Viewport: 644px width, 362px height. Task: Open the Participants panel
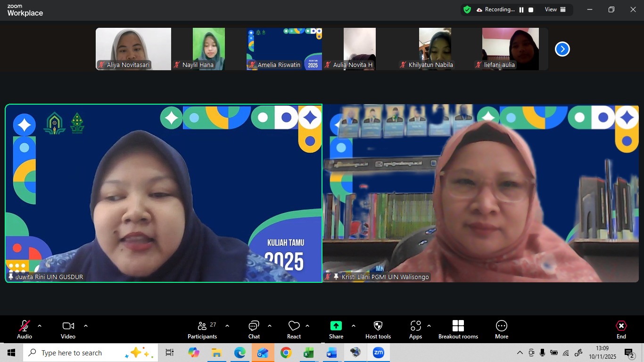tap(202, 329)
